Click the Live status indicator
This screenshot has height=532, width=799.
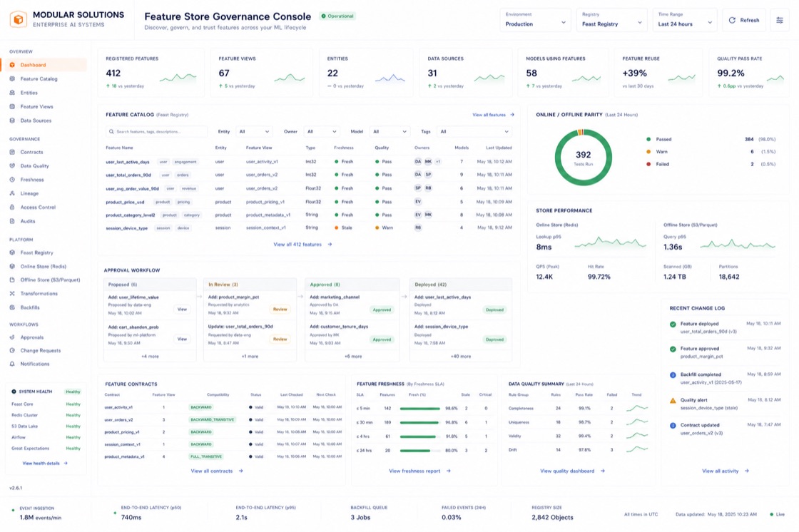point(777,515)
